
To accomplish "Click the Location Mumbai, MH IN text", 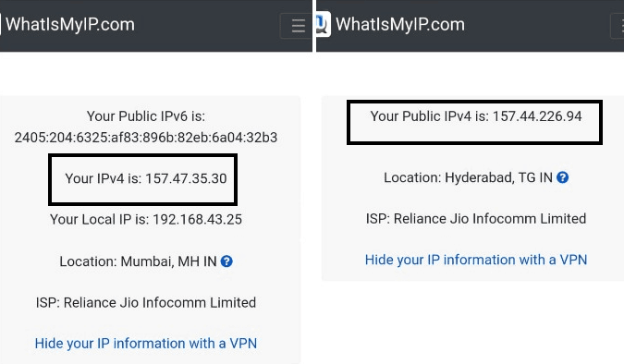I will tap(138, 261).
